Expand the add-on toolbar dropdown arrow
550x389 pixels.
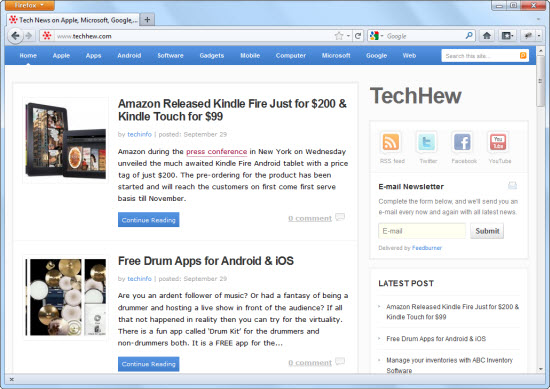pyautogui.click(x=539, y=35)
